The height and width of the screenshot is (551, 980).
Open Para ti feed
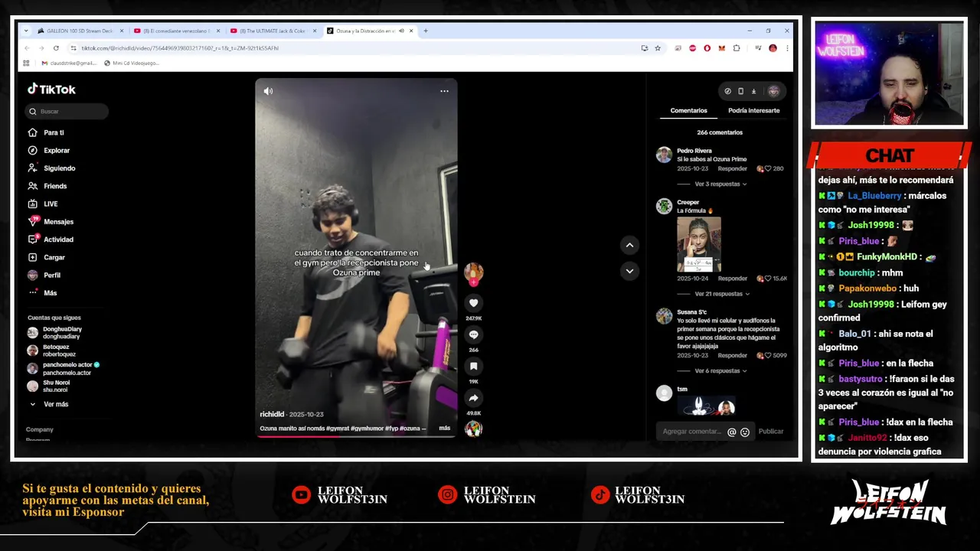click(54, 132)
